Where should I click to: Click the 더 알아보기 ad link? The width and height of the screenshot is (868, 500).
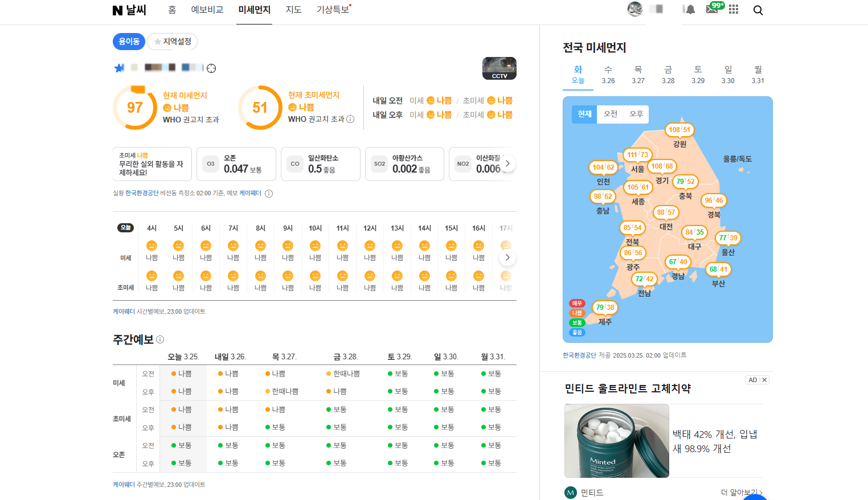pyautogui.click(x=739, y=491)
